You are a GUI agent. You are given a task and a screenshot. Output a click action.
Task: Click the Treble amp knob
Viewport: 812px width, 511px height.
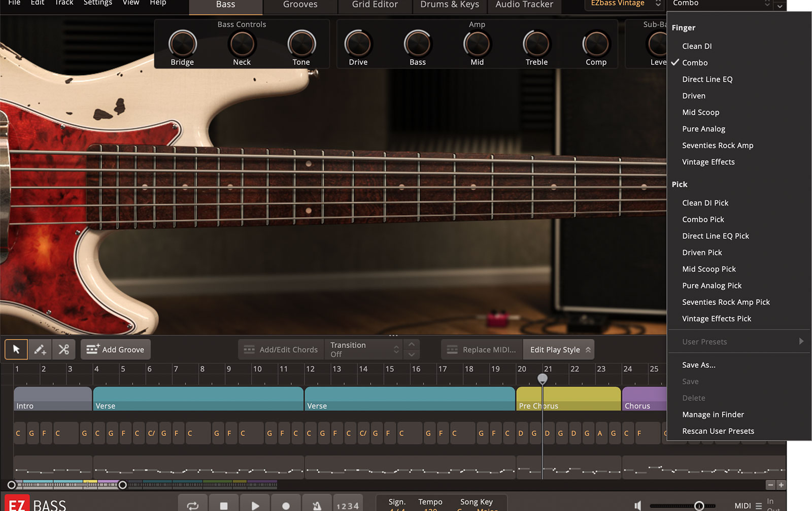pyautogui.click(x=536, y=44)
